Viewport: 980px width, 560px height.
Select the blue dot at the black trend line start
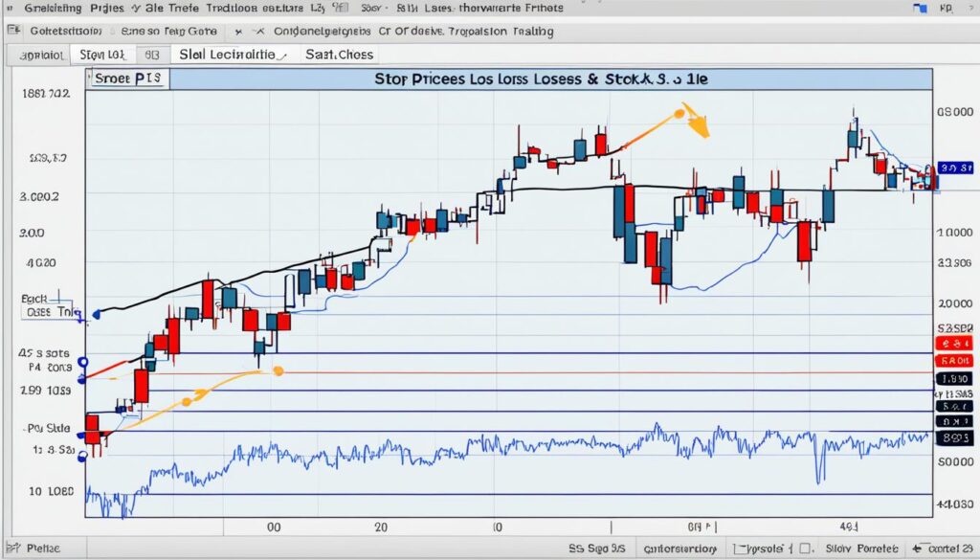coord(97,314)
